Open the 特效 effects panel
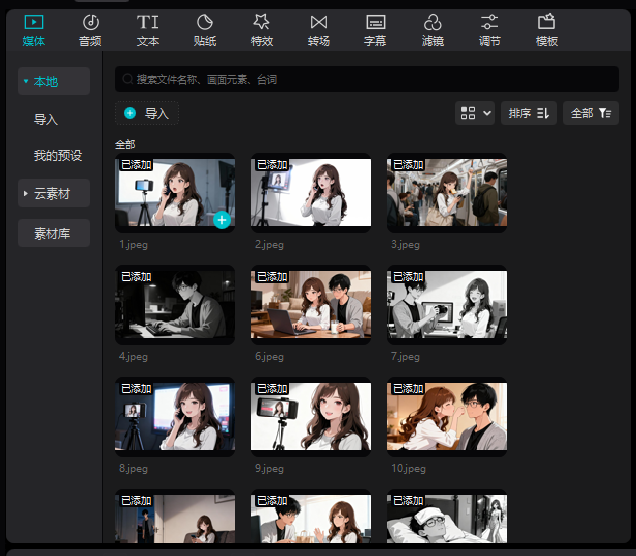Image resolution: width=636 pixels, height=556 pixels. [261, 30]
